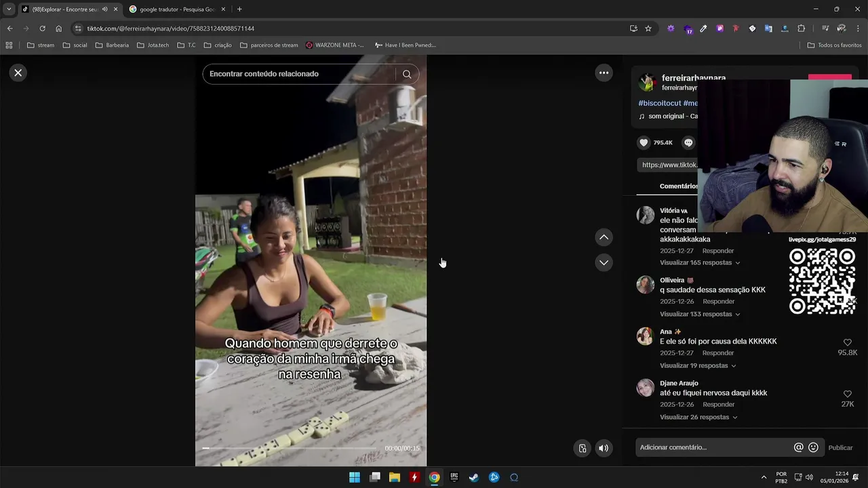868x488 pixels.
Task: Open the Chrome profile avatar
Action: point(842,28)
